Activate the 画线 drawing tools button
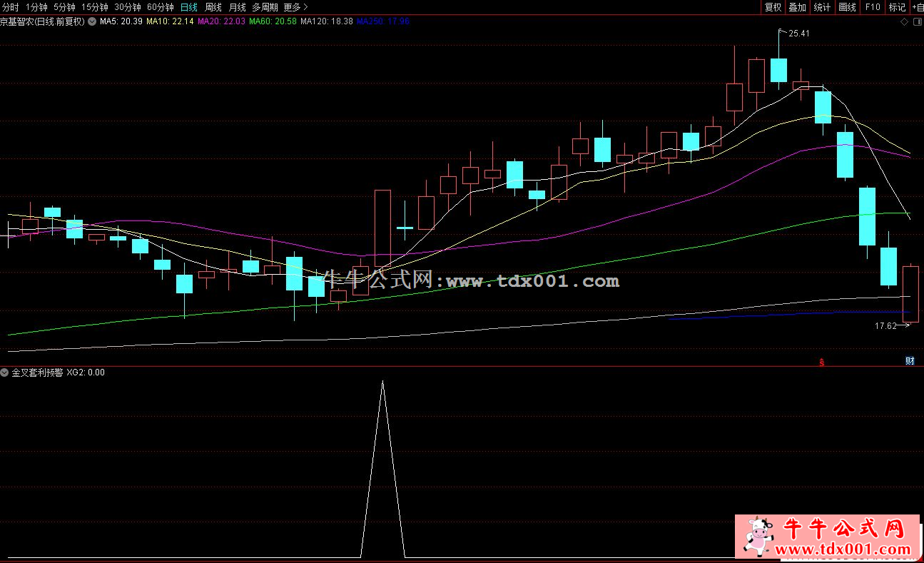The height and width of the screenshot is (563, 924). pyautogui.click(x=847, y=7)
